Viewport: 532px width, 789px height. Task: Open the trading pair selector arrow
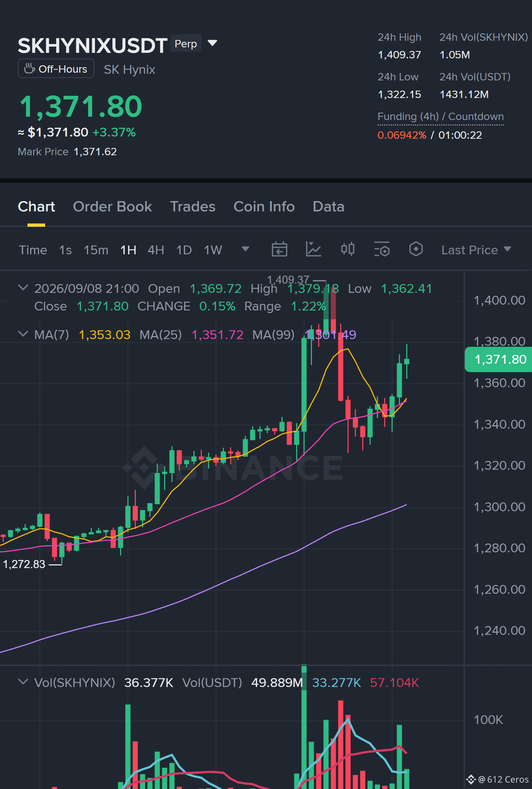click(212, 43)
